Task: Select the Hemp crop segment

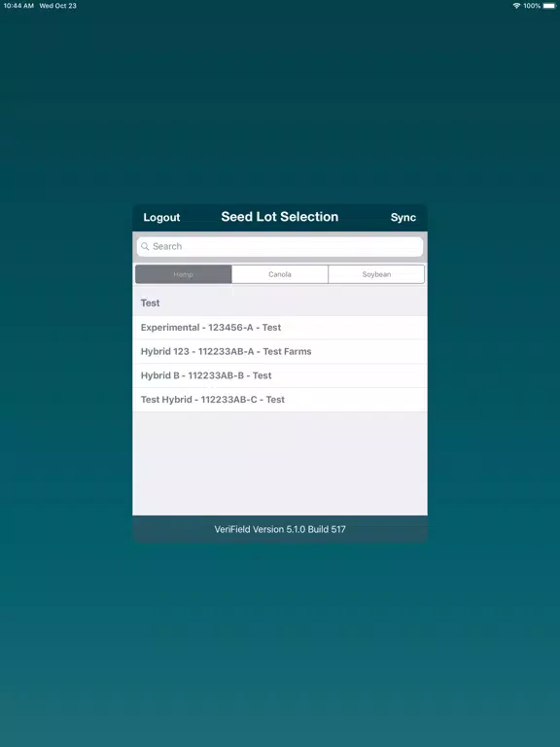Action: point(184,274)
